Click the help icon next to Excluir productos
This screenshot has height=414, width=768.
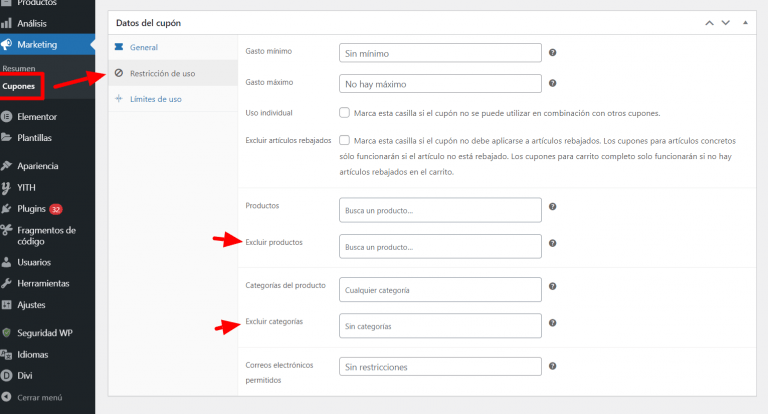552,243
